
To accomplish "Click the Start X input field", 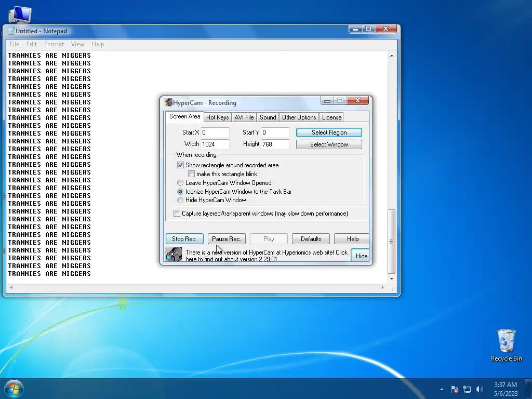I will 215,132.
